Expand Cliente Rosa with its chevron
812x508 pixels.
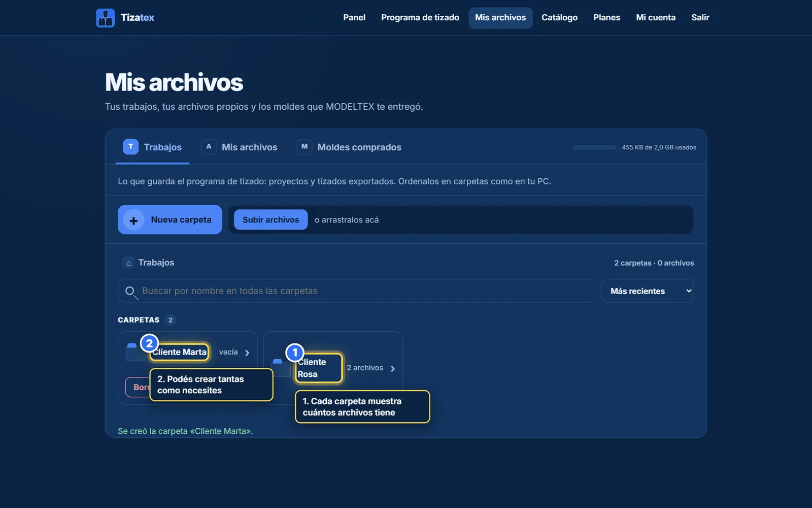pyautogui.click(x=392, y=369)
